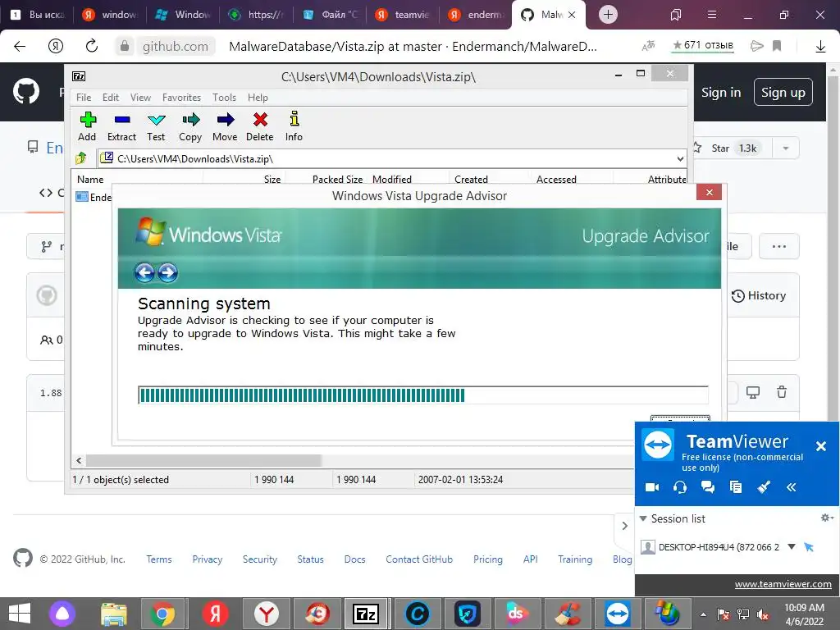
Task: Switch to the teamvie browser tab
Action: [403, 15]
